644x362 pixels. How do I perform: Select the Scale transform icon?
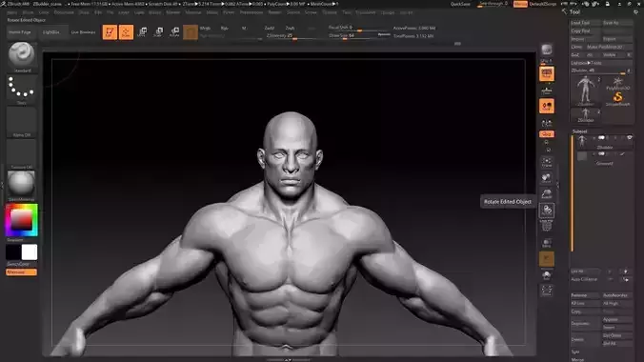(158, 32)
